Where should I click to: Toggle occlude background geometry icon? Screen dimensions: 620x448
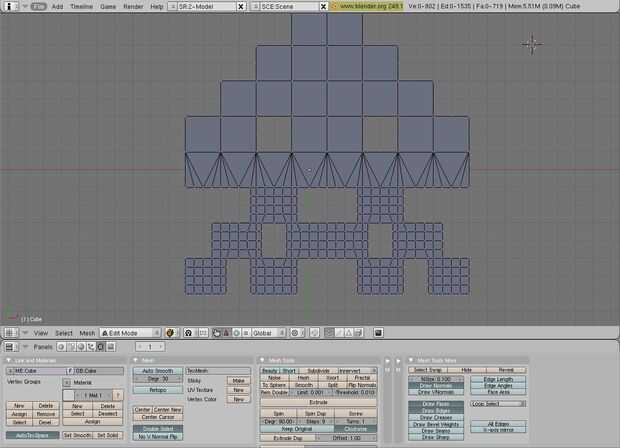pyautogui.click(x=358, y=333)
